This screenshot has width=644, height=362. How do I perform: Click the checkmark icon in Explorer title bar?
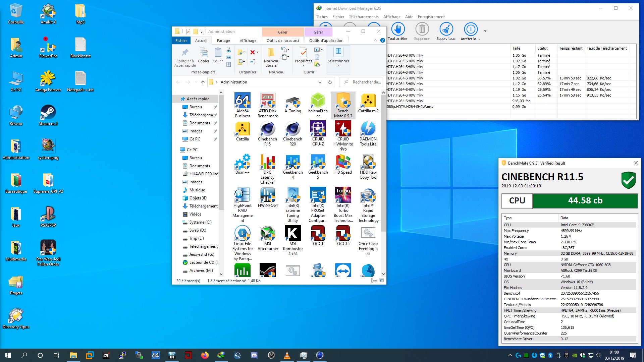coord(188,32)
